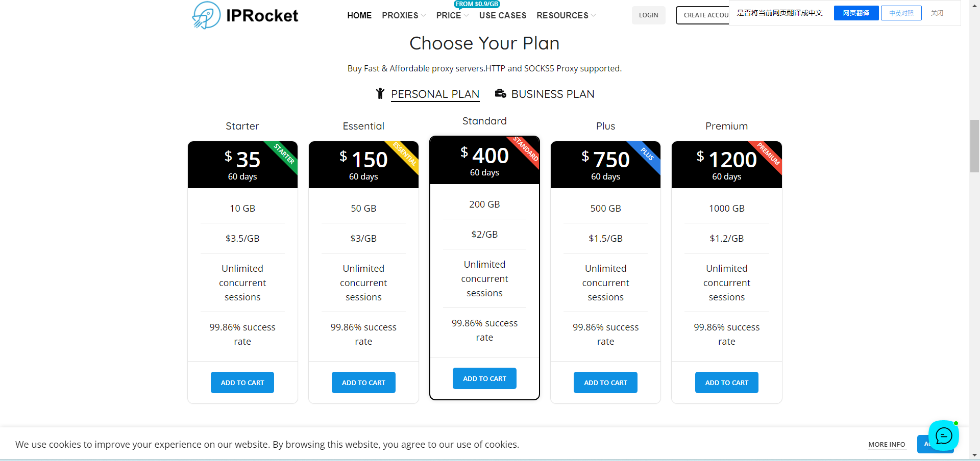Click the IPRocket rocket logo icon

206,15
